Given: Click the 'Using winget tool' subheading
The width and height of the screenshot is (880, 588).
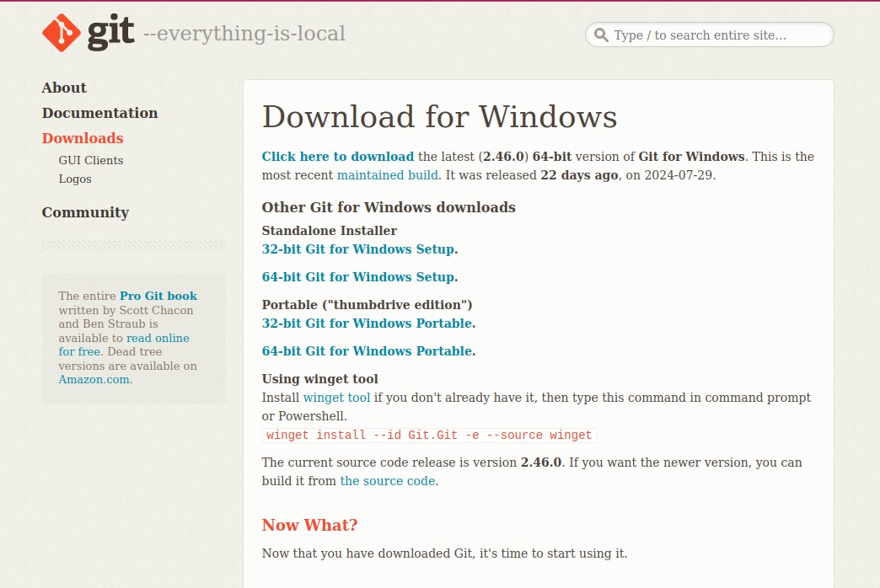Looking at the screenshot, I should [320, 379].
